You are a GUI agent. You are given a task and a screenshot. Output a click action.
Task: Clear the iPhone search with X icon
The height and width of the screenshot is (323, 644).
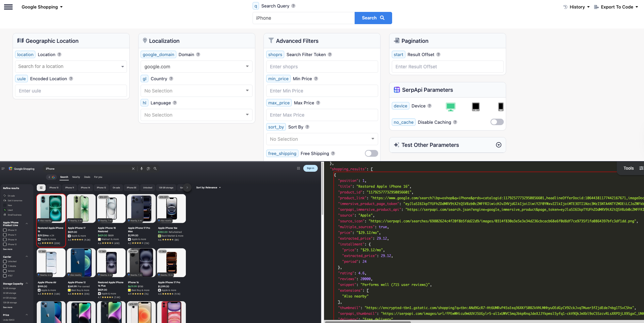[133, 169]
